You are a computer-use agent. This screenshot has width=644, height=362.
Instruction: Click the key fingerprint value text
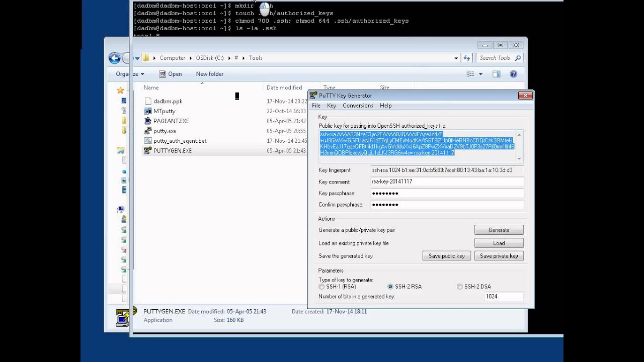pyautogui.click(x=442, y=170)
